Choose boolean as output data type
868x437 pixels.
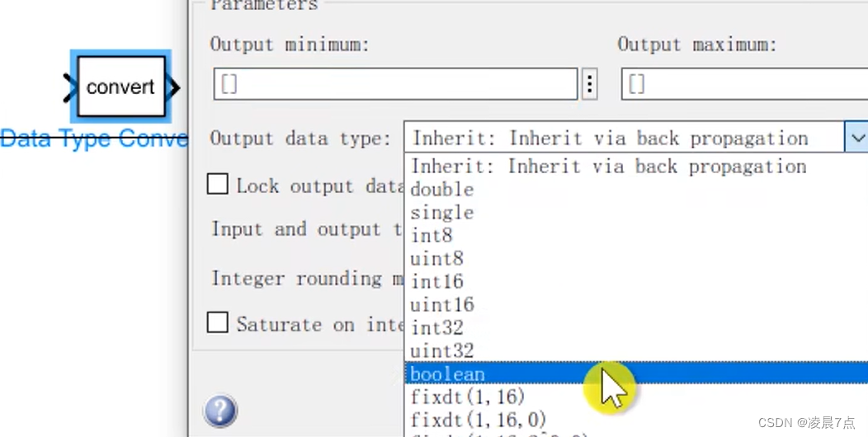click(636, 374)
